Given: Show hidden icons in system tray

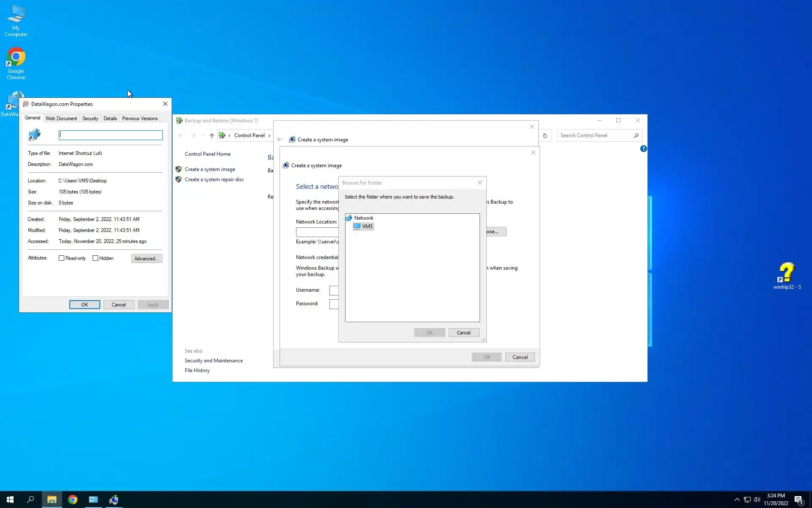Looking at the screenshot, I should point(737,500).
